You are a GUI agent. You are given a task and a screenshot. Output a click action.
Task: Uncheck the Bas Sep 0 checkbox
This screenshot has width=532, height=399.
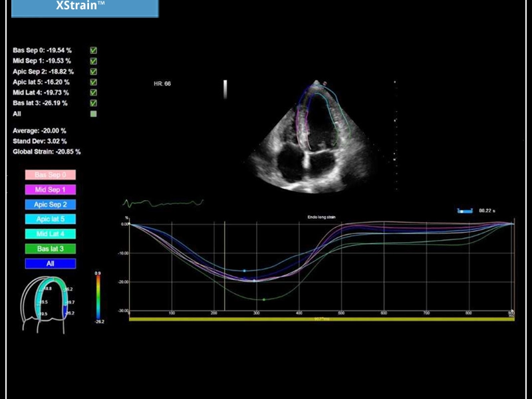click(x=94, y=51)
